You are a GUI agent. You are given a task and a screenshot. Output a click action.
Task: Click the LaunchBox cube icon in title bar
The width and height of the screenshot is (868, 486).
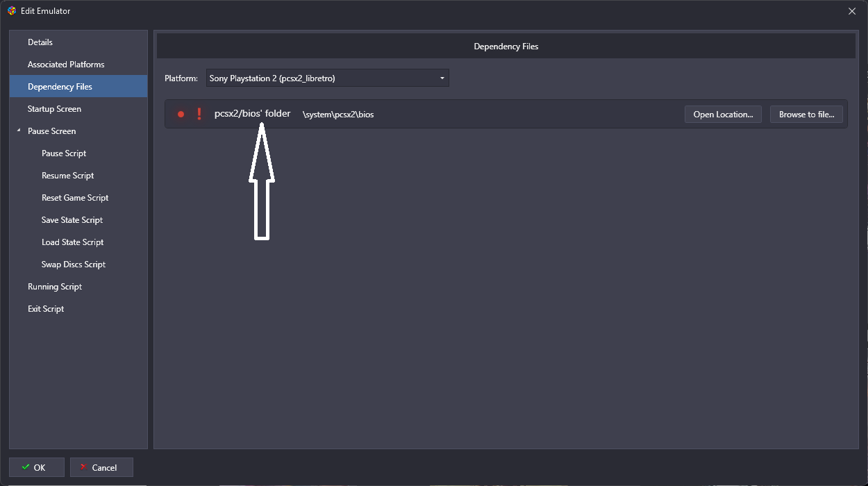pyautogui.click(x=12, y=11)
